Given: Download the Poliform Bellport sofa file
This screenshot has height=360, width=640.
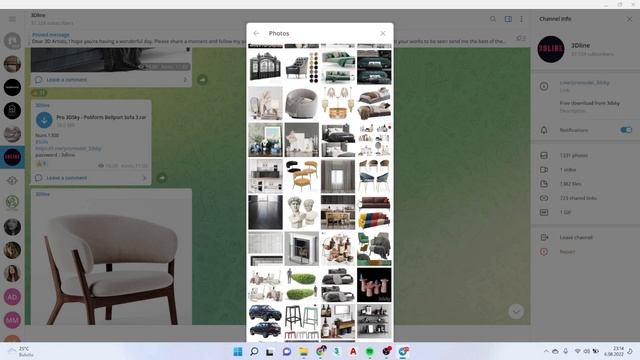Looking at the screenshot, I should [44, 120].
